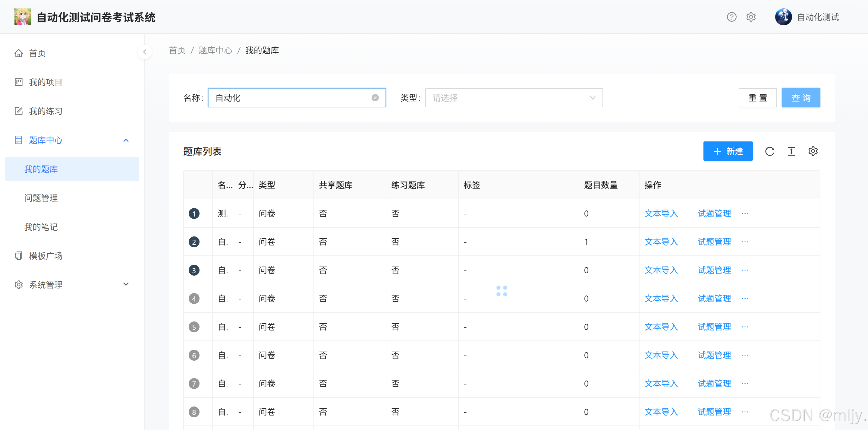This screenshot has width=868, height=430.
Task: Click 试题管理 link in row 2
Action: coord(714,242)
